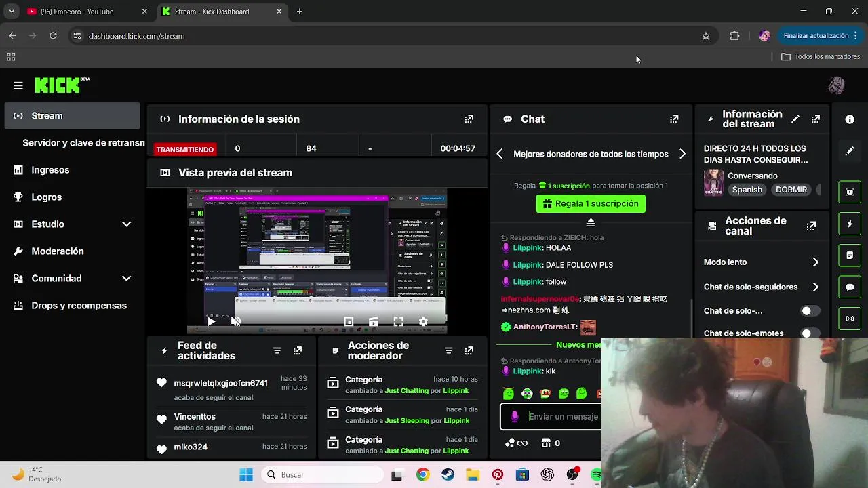Bookmark this page with the star icon
The width and height of the screenshot is (868, 488).
(x=706, y=36)
